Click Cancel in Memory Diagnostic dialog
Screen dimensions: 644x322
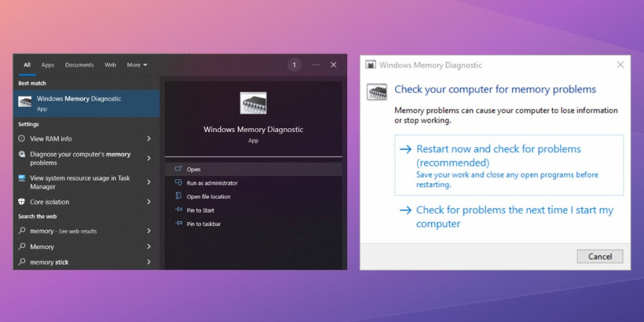[x=599, y=257]
